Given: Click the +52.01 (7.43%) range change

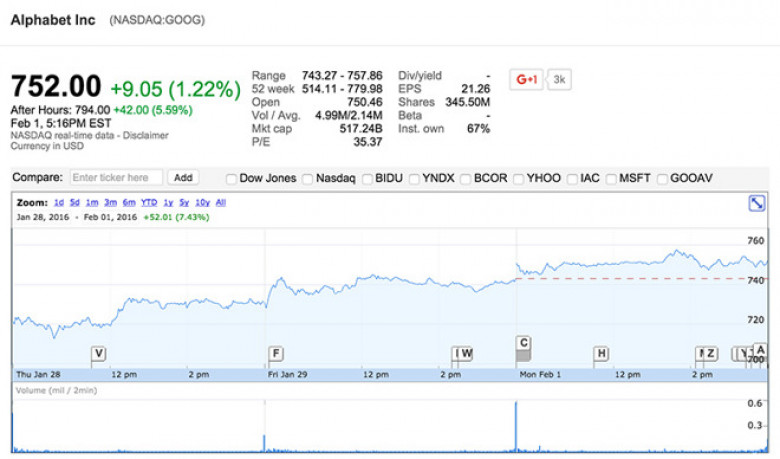Looking at the screenshot, I should point(176,217).
